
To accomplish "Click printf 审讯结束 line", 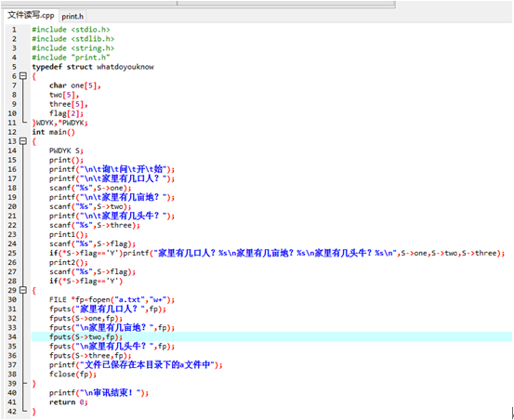I will coord(99,393).
